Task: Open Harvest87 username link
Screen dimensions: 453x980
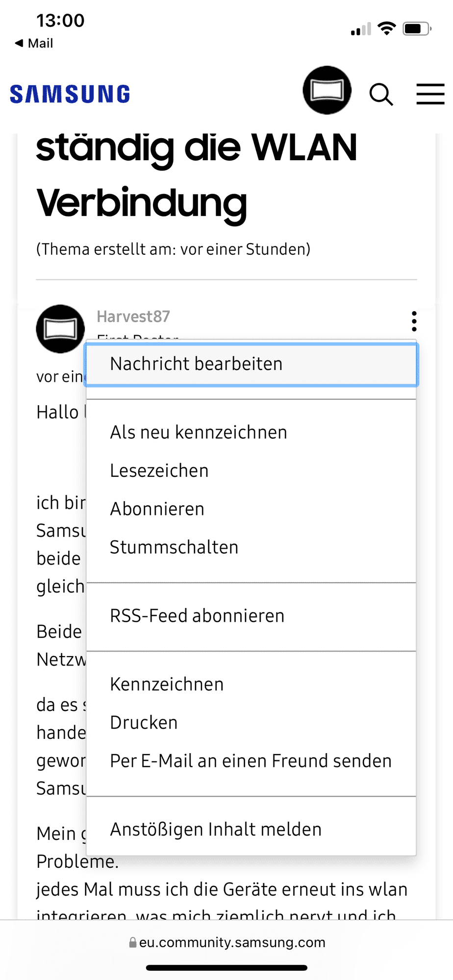Action: pos(133,317)
